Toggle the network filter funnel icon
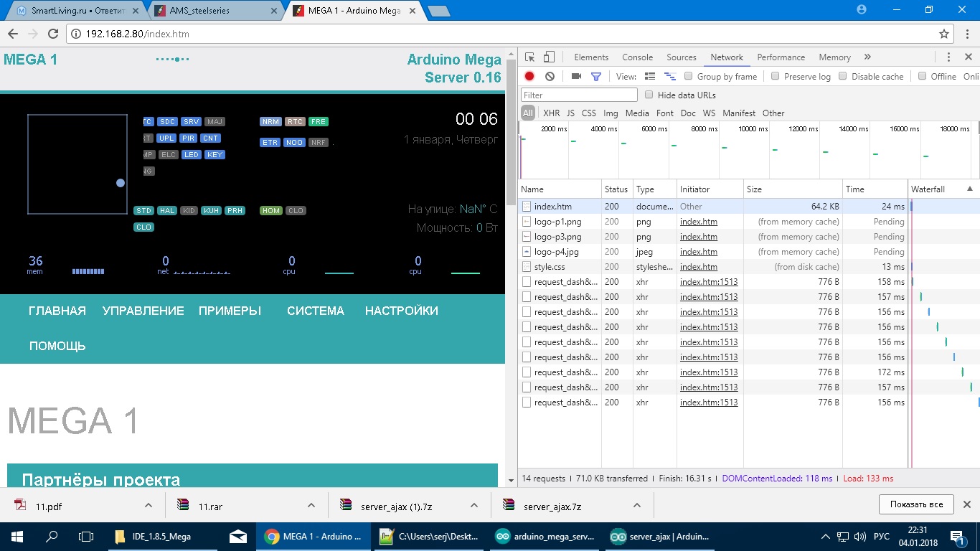 point(595,76)
